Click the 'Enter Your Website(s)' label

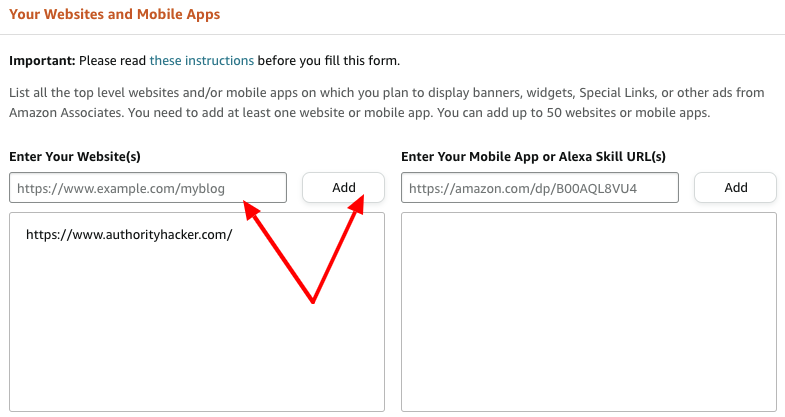74,157
